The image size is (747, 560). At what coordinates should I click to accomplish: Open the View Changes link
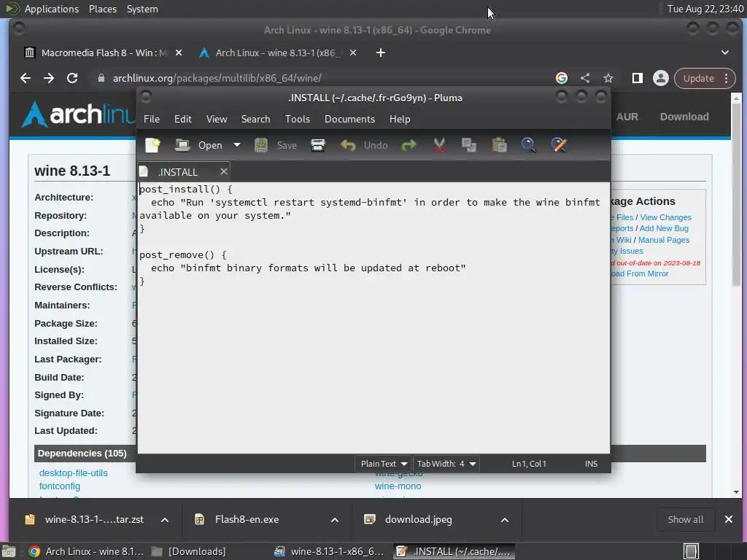coord(665,217)
